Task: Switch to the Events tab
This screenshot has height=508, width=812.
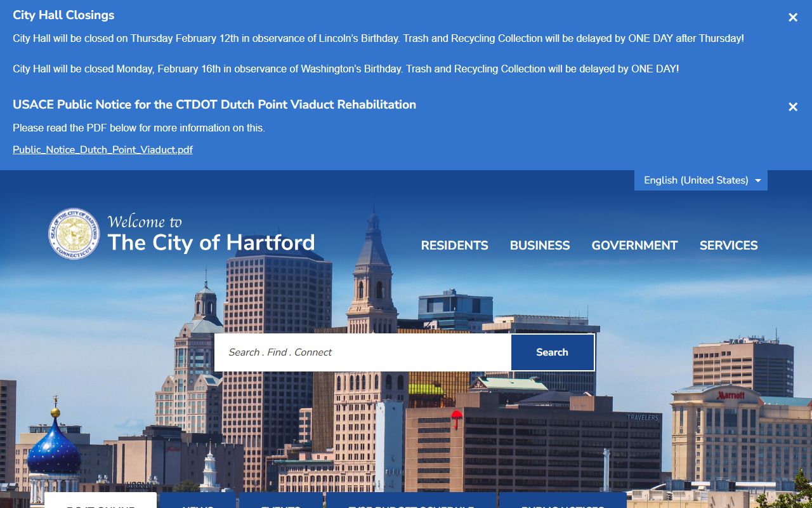Action: click(x=281, y=502)
